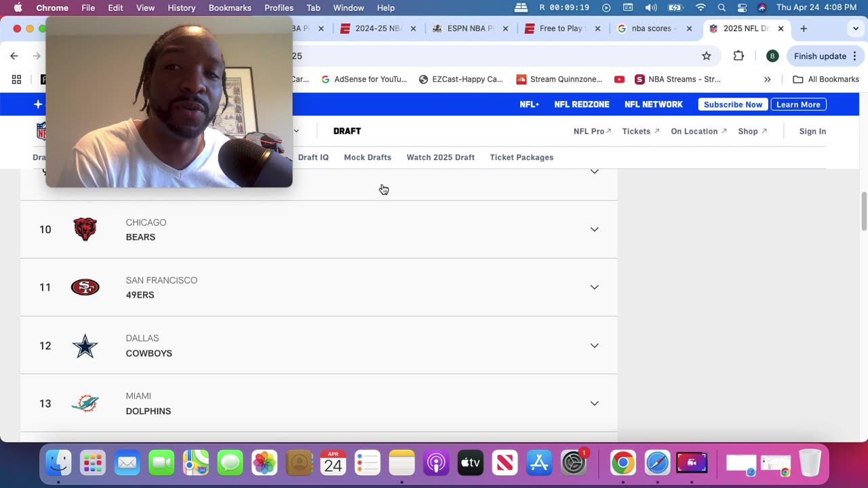Image resolution: width=868 pixels, height=488 pixels.
Task: Open the Photos app in the dock
Action: tap(264, 463)
